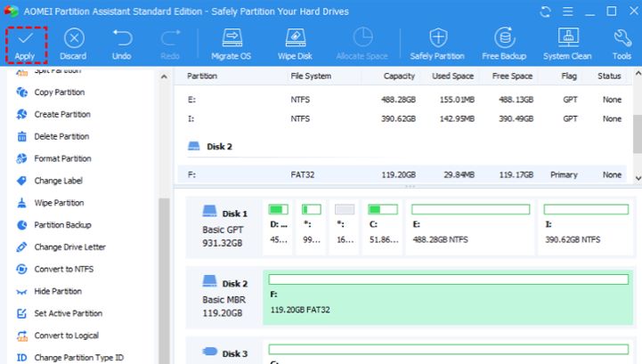Choose Format Partition operation
The width and height of the screenshot is (642, 364).
click(x=53, y=158)
